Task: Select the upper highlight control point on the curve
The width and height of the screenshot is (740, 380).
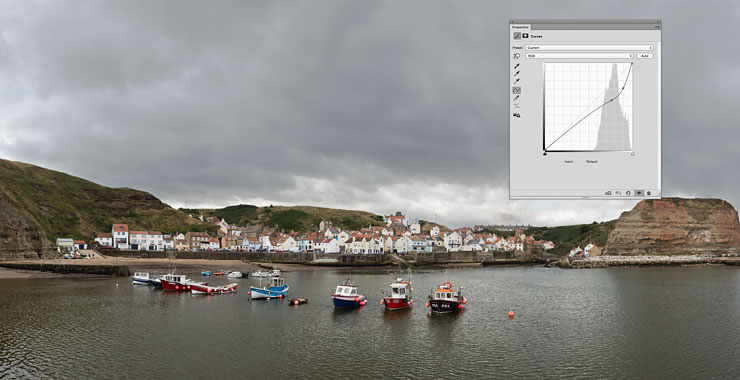Action: (623, 88)
